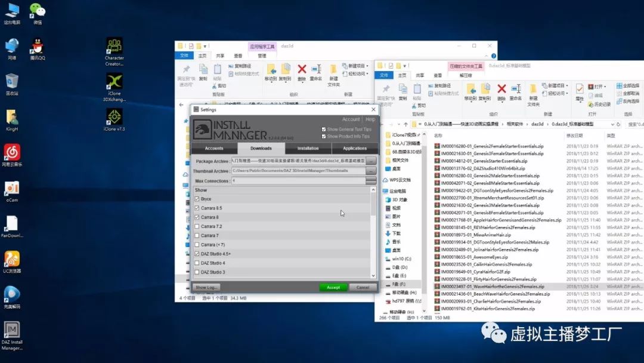Screen dimensions: 644x363
Task: Browse for Package Archive path with the ... button
Action: tap(371, 161)
